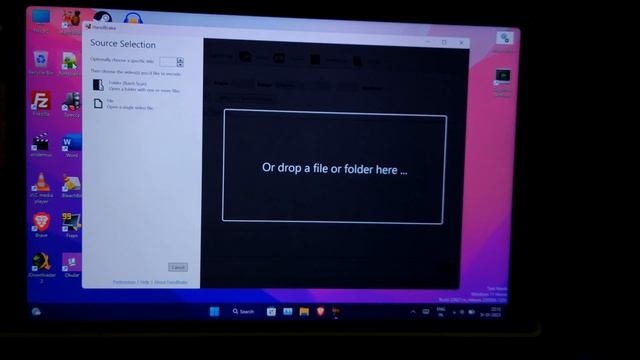Viewport: 640px width, 360px height.
Task: Open the Steam desktop shortcut
Action: pyautogui.click(x=102, y=17)
